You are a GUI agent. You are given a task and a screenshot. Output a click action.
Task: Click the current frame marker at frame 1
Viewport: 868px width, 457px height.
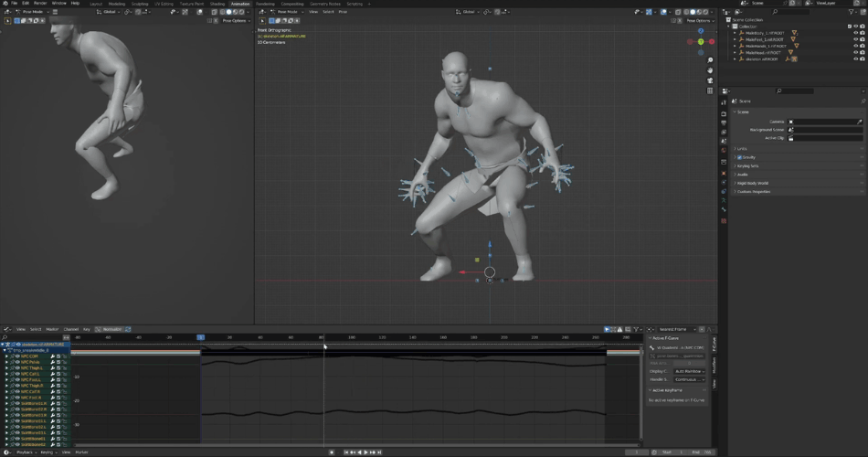(200, 337)
